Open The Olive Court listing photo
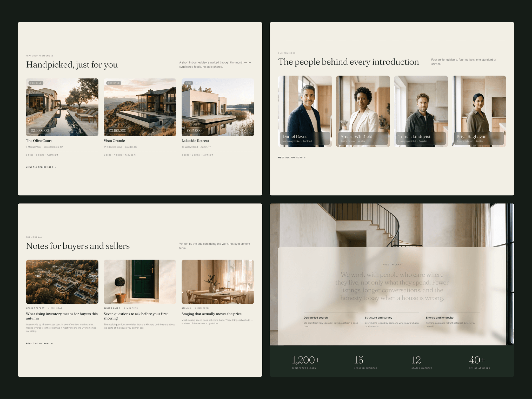 [x=62, y=107]
